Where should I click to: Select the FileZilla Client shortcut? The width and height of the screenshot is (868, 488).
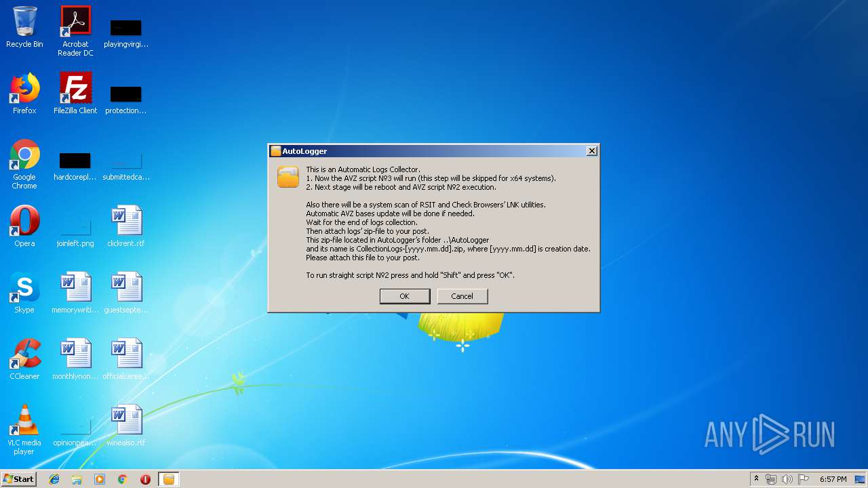tap(75, 94)
